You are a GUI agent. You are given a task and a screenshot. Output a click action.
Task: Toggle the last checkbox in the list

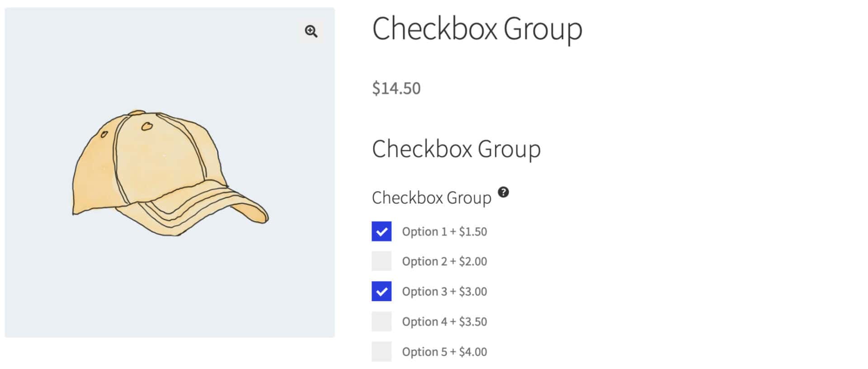pos(382,351)
